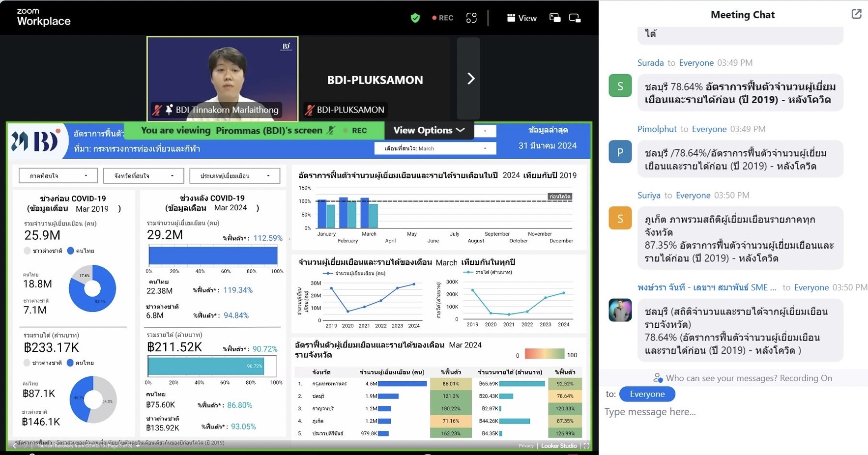Pop out the Meeting Chat window

[x=856, y=14]
